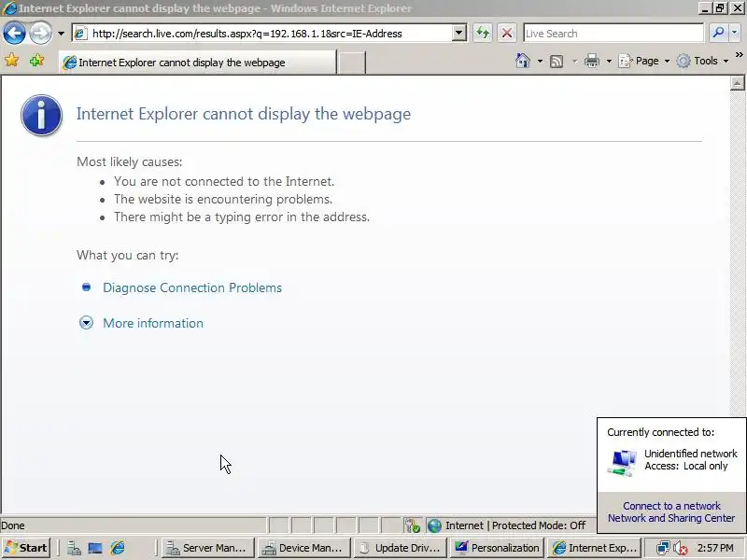Image resolution: width=747 pixels, height=560 pixels.
Task: Click the Show Desktop quick launch icon
Action: 95,548
